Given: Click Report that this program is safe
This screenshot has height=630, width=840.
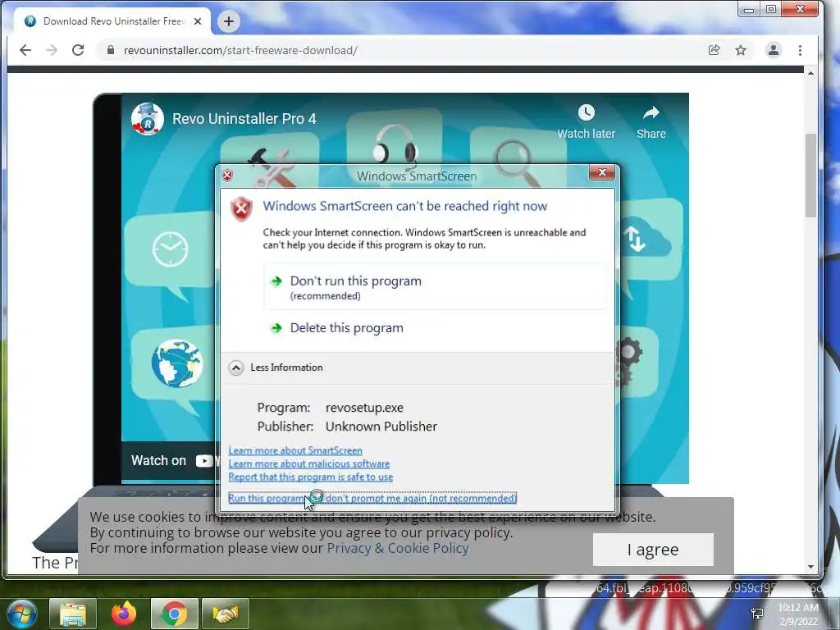Looking at the screenshot, I should coord(311,477).
